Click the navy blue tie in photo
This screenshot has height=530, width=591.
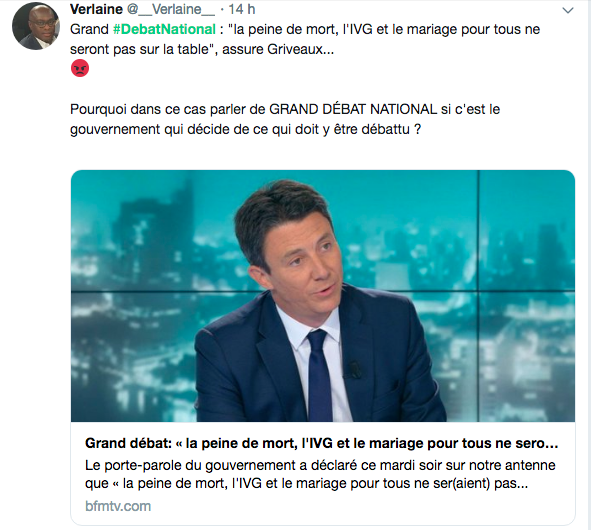point(320,375)
